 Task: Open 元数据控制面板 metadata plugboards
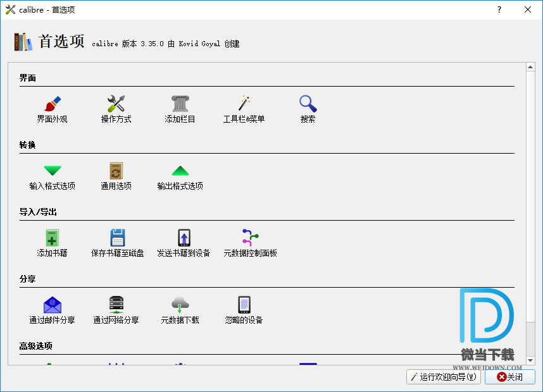coord(251,243)
